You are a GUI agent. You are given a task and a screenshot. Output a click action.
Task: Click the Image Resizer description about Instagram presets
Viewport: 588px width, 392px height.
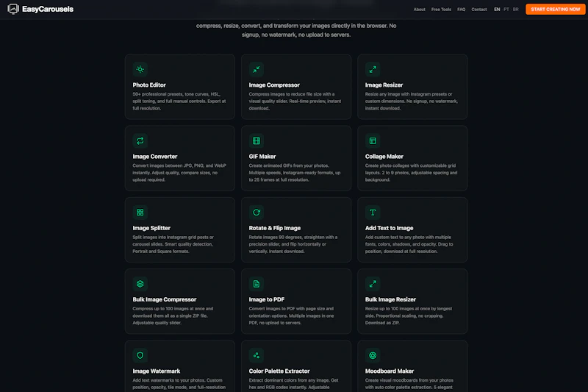(412, 101)
